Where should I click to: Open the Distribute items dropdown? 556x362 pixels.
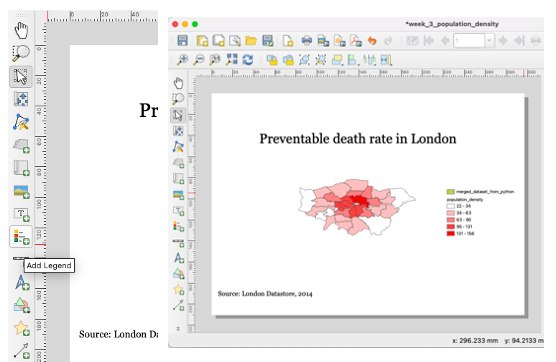369,60
